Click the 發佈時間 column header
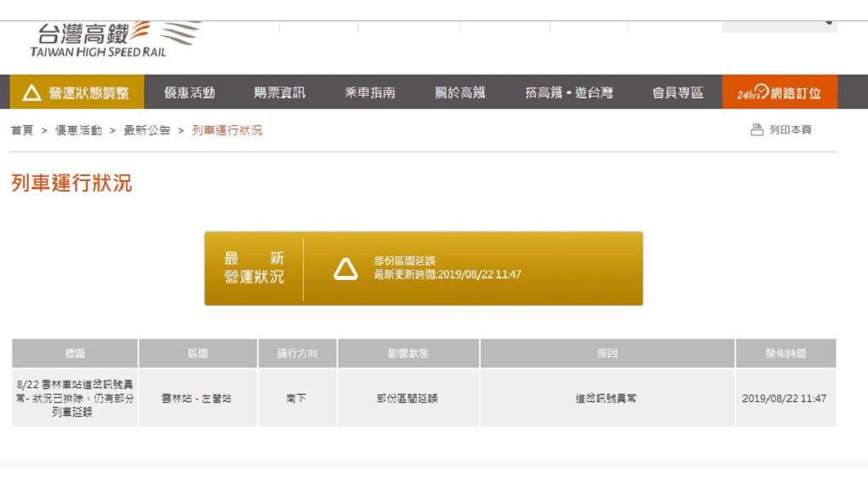 (785, 354)
